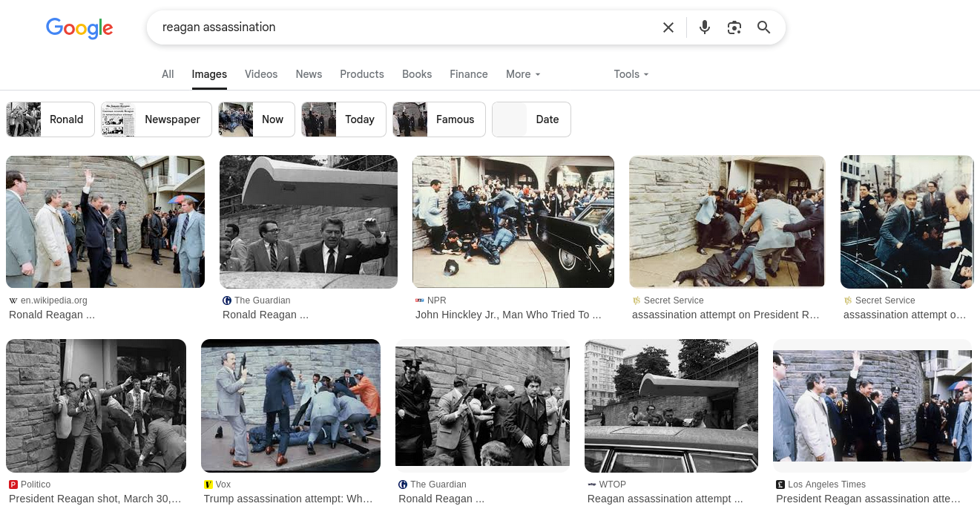Click 'John Hinckley Jr., Man Who Tried To' link

click(x=508, y=315)
